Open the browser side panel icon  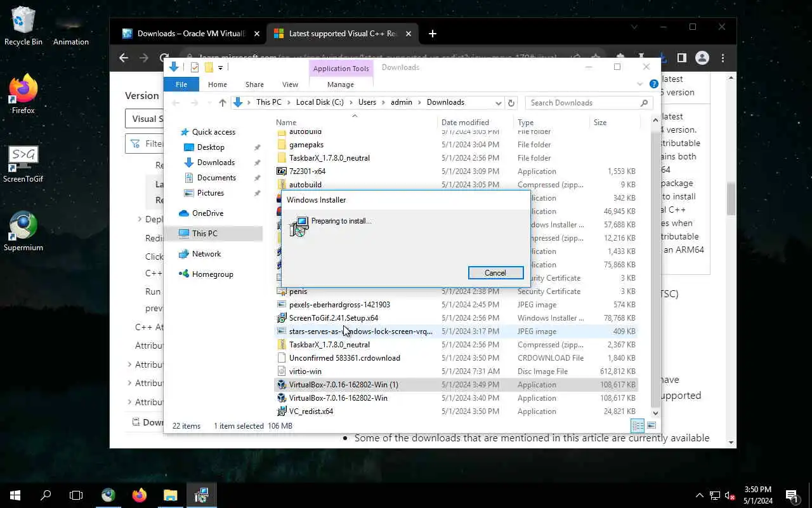pos(681,58)
